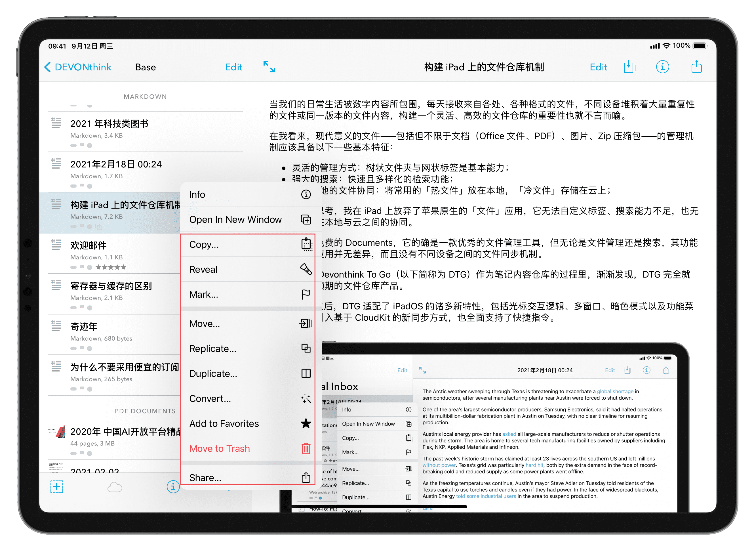Select Move... in the context menu
This screenshot has height=552, width=756.
(250, 324)
